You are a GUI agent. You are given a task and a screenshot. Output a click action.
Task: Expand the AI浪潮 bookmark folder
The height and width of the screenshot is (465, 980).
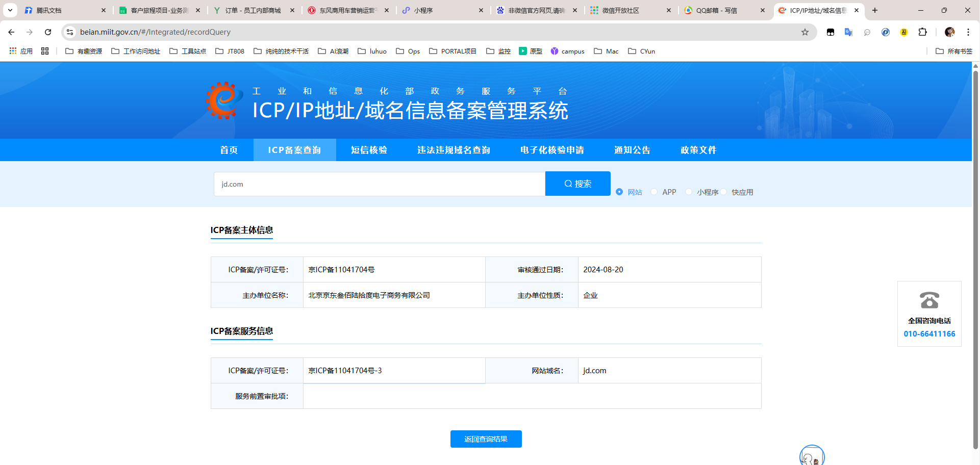click(x=333, y=51)
